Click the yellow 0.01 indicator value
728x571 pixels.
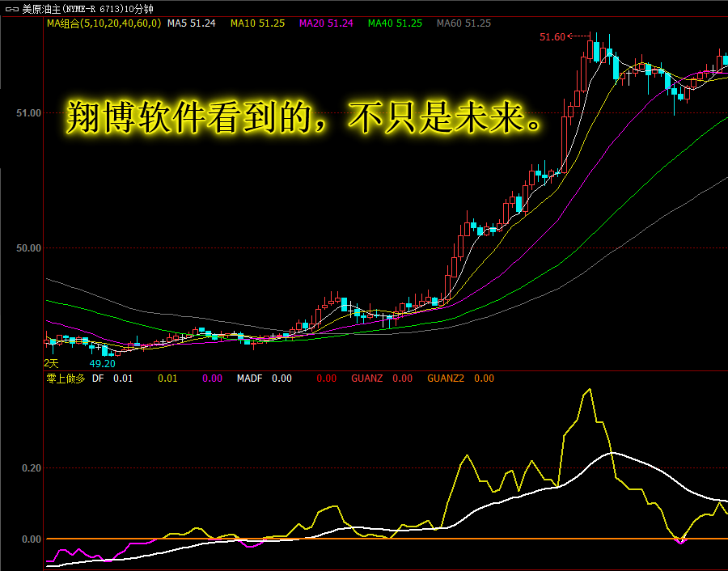[x=167, y=379]
